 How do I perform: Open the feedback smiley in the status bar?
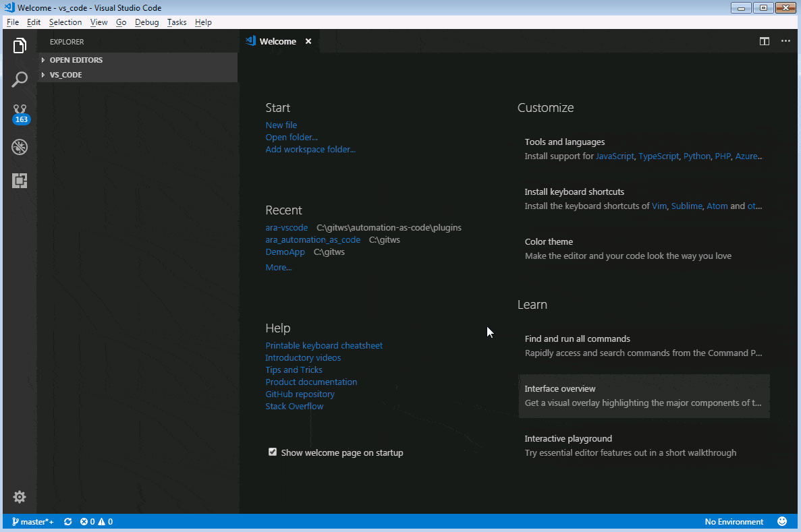coord(781,521)
